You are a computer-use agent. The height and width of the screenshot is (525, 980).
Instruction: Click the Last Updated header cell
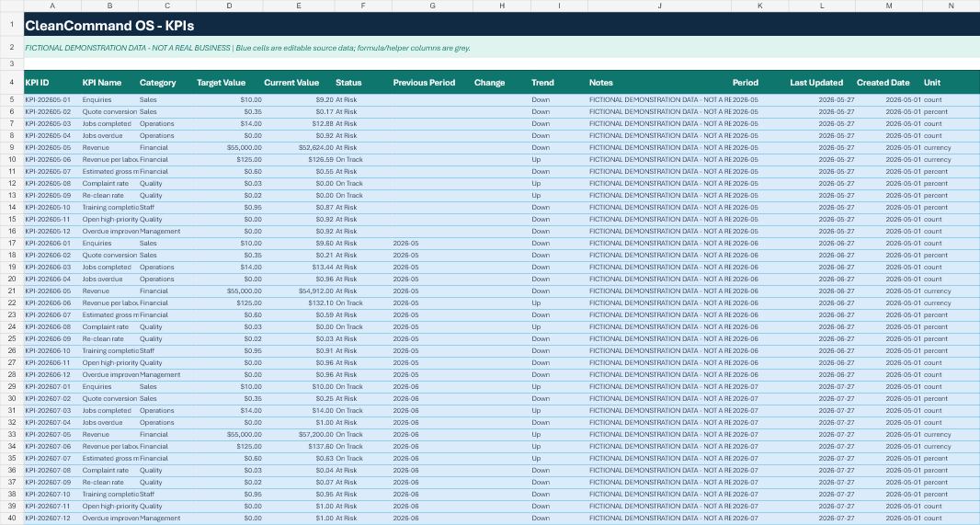pos(822,83)
